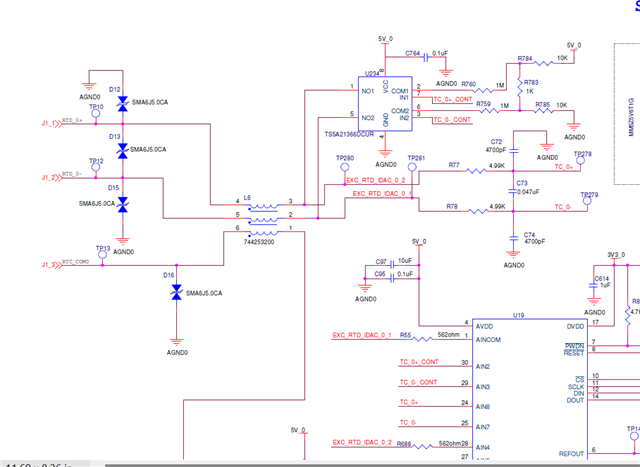Click the AIN7 pin label on U19
This screenshot has height=467, width=640.
coord(482,427)
